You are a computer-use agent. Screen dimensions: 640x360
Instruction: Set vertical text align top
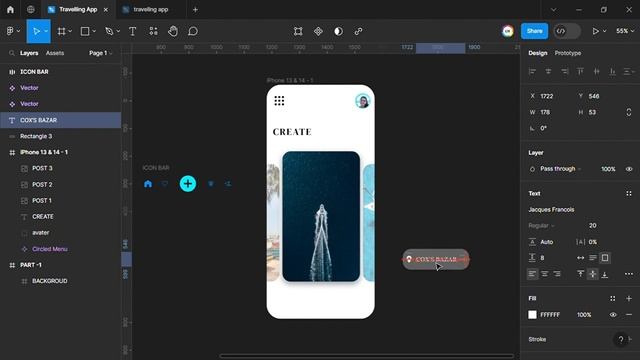point(580,274)
